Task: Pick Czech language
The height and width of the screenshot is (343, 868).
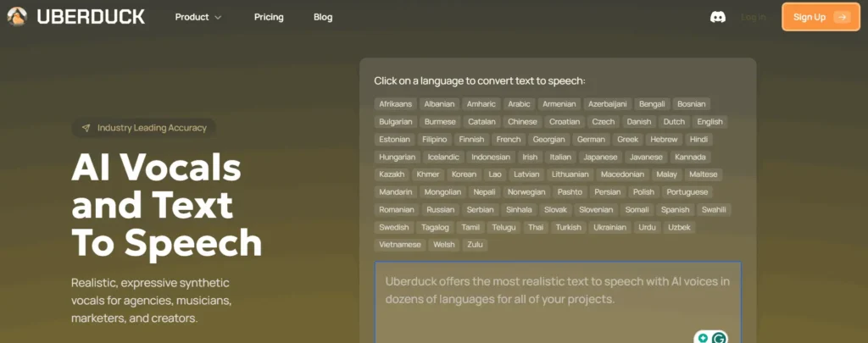Action: (604, 122)
